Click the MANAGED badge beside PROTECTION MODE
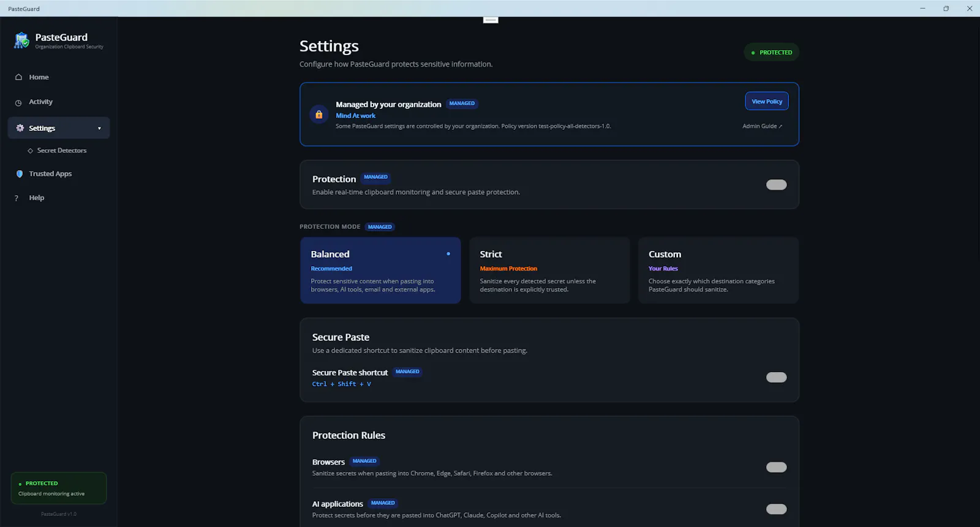Screen dimensions: 980x527 tap(380, 227)
